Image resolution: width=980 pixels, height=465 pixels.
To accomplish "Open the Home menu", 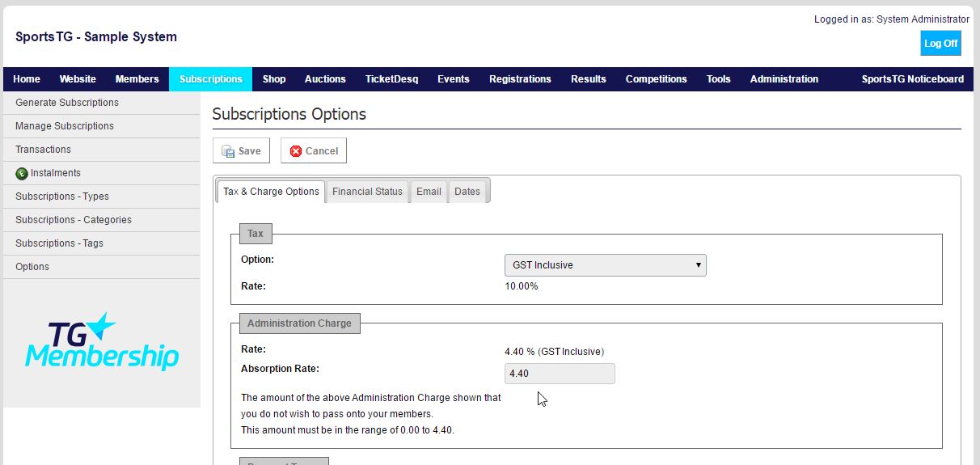I will [27, 79].
